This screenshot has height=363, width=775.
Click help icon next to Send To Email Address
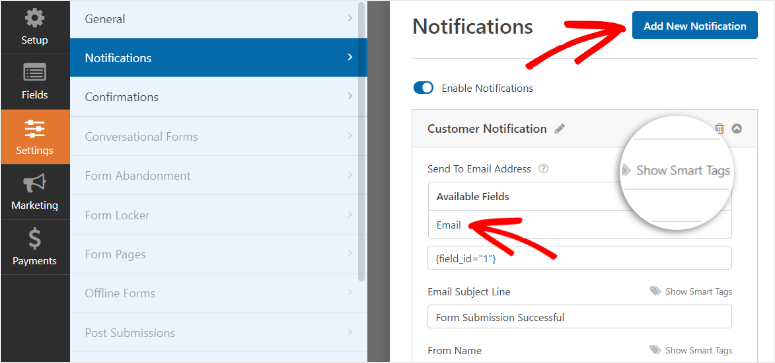pos(543,169)
